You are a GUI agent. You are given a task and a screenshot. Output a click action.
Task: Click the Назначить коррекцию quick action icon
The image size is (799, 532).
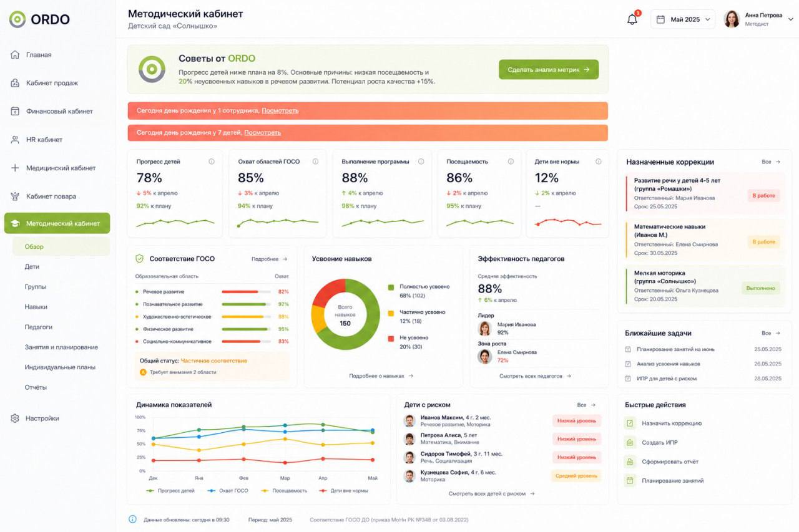[x=630, y=423]
